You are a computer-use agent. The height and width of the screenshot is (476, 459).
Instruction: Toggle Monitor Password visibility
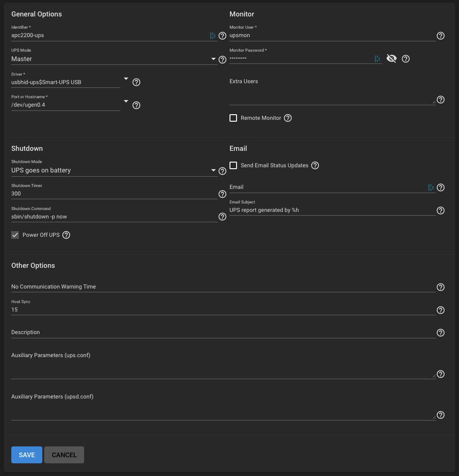click(392, 58)
